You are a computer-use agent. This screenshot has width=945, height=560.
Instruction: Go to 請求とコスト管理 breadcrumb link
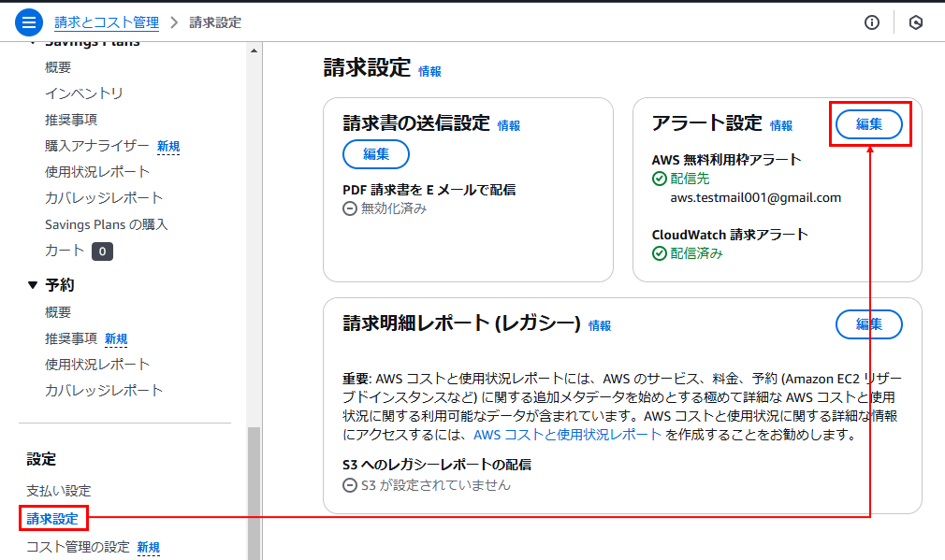pyautogui.click(x=107, y=22)
